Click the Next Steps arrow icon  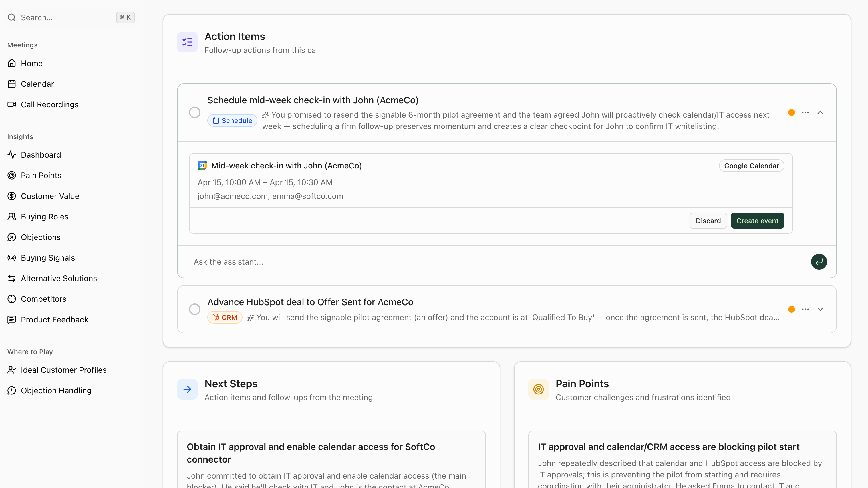(x=187, y=389)
